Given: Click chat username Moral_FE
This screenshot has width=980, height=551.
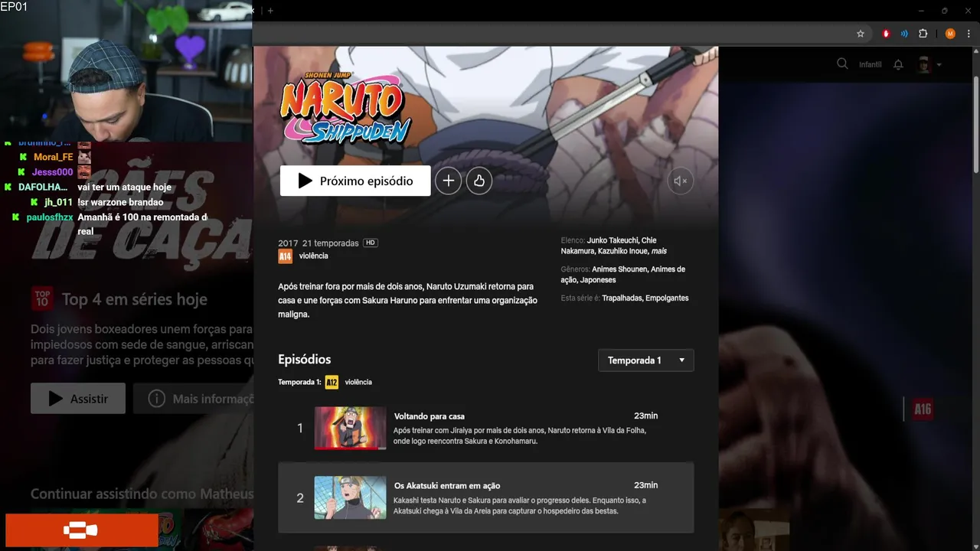Looking at the screenshot, I should (x=53, y=157).
